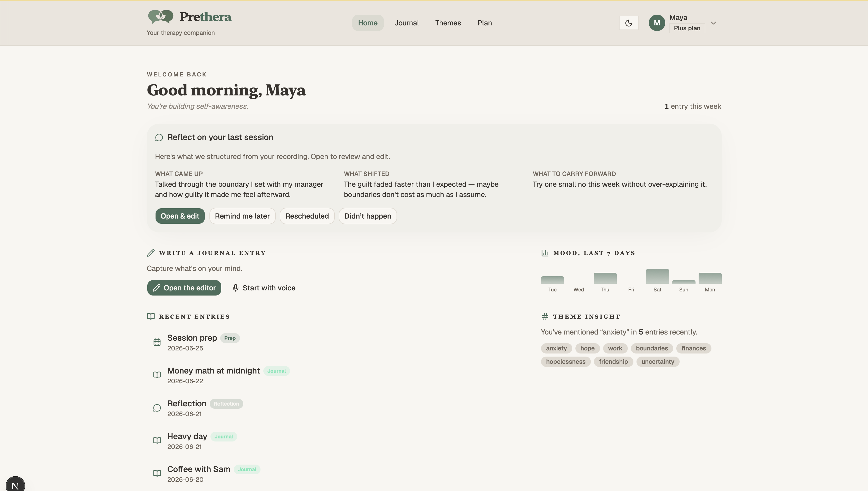Click the Tuesday mood bar

click(552, 280)
